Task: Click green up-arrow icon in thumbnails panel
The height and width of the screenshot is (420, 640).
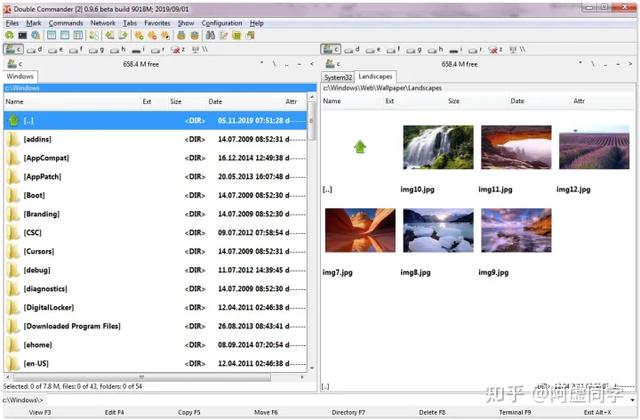Action: coord(360,147)
